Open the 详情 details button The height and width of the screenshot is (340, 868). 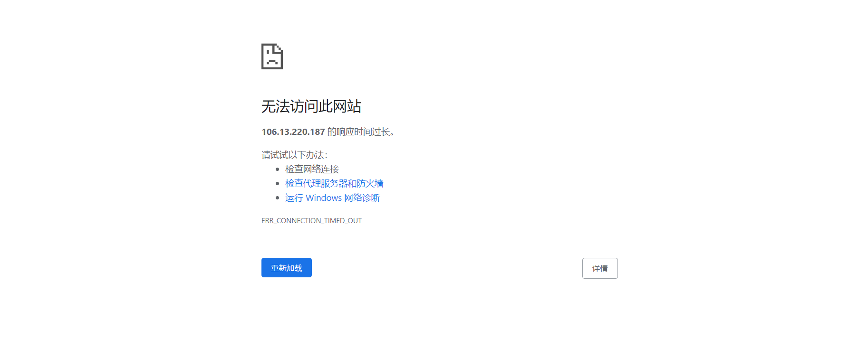(600, 268)
